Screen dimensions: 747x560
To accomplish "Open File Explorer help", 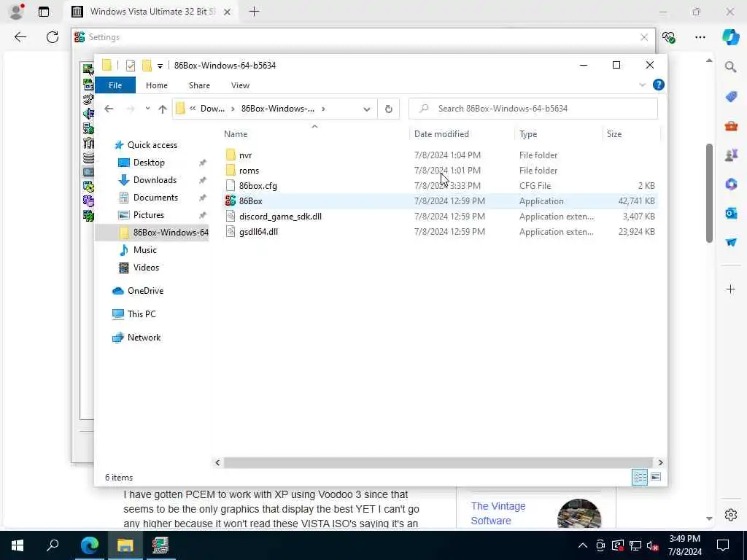I will 659,85.
